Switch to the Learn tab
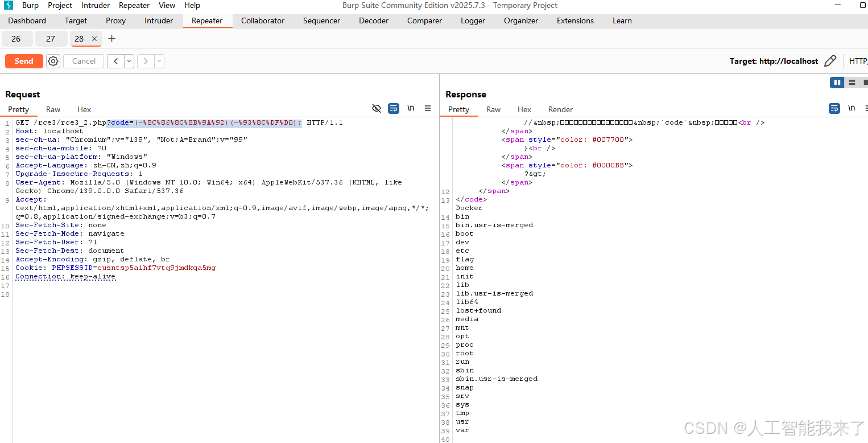Screen dimensions: 868x443 (622, 20)
